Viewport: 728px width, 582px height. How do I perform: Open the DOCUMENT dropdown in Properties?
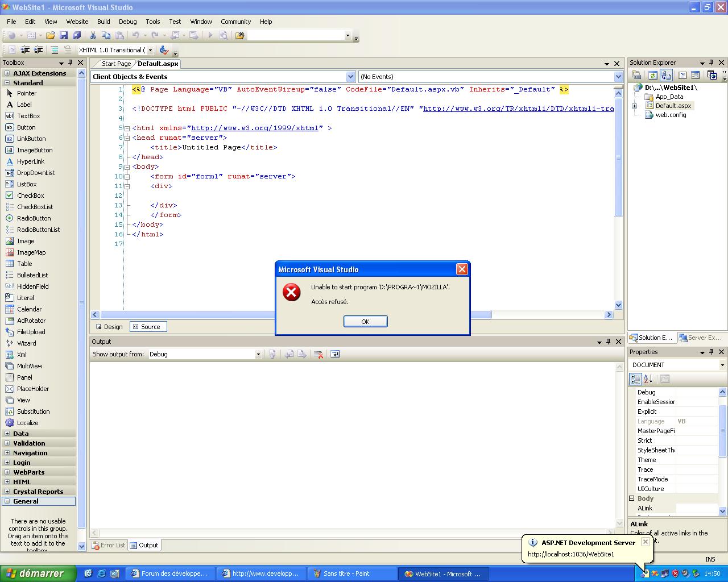(x=722, y=365)
